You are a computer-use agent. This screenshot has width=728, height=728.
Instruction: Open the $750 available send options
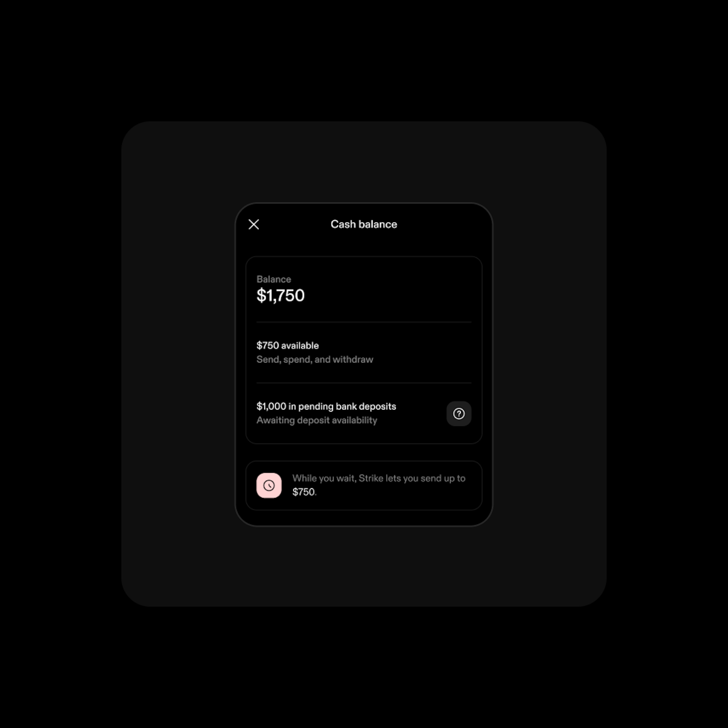pyautogui.click(x=364, y=352)
